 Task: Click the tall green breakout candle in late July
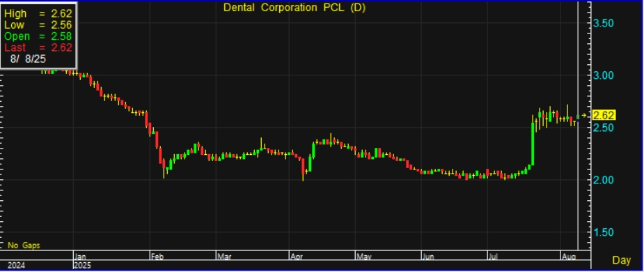click(533, 144)
